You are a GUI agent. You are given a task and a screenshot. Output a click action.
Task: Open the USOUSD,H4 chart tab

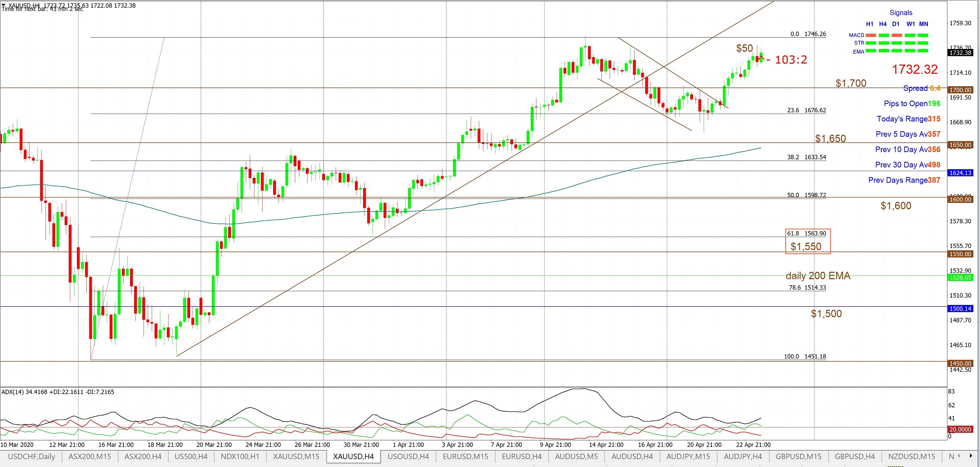tap(408, 456)
